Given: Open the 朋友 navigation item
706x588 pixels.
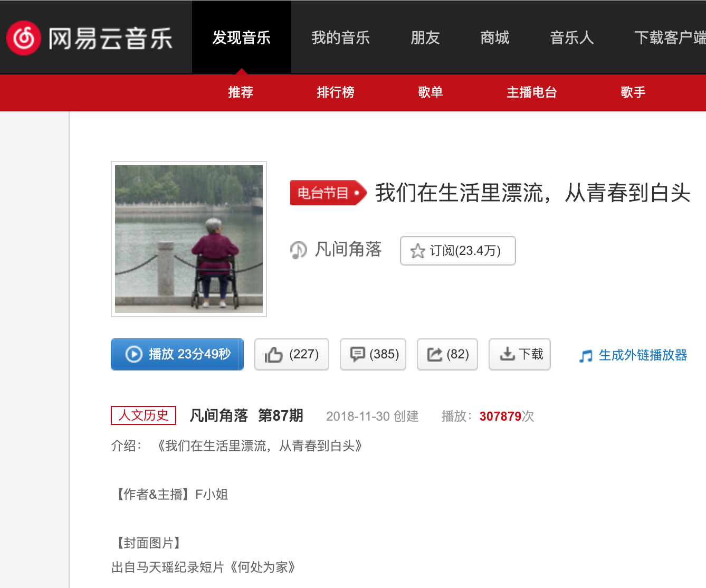Looking at the screenshot, I should 425,37.
